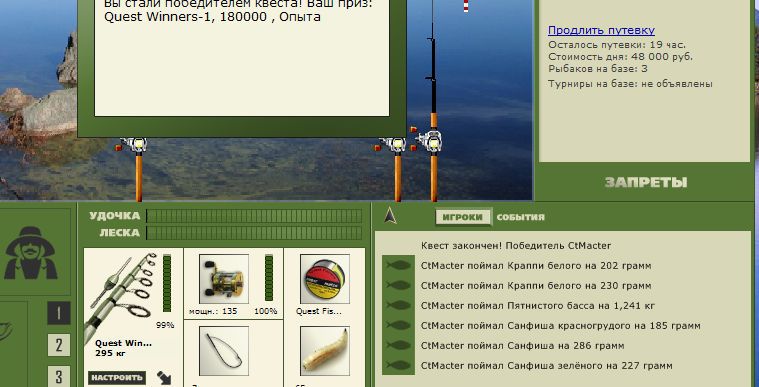Click the Турниры на базе: не объявлены text
Screen dimensions: 759x387
tap(630, 84)
